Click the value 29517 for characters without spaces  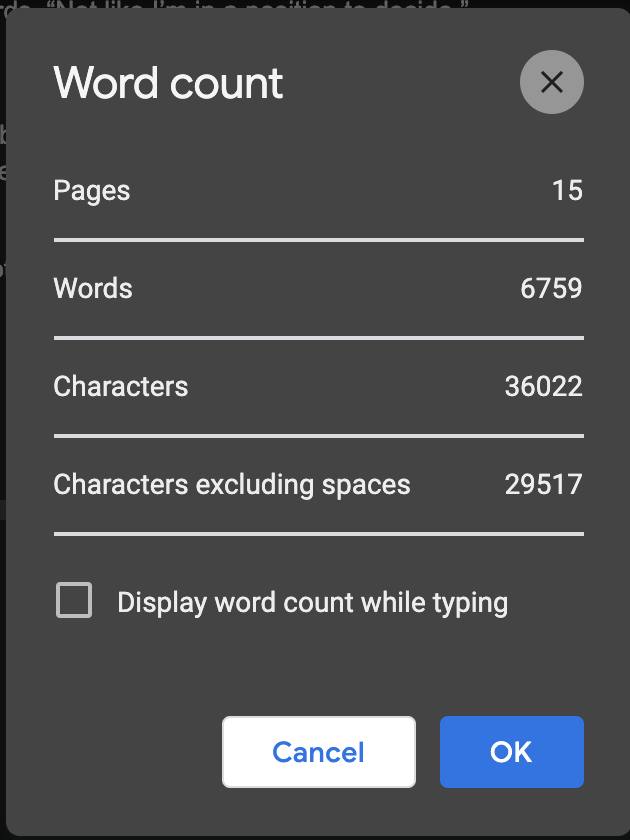coord(544,484)
